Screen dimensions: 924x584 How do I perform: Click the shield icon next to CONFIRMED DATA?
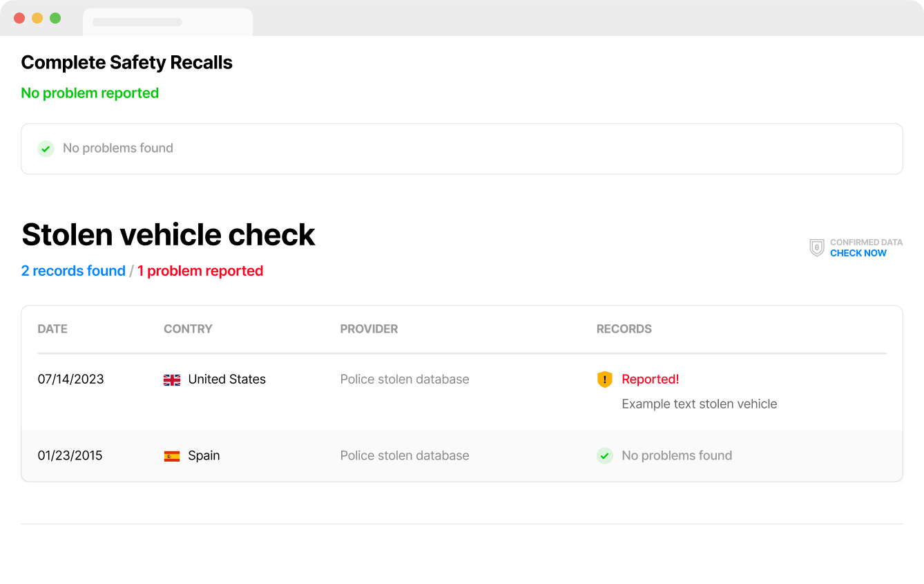[x=816, y=247]
